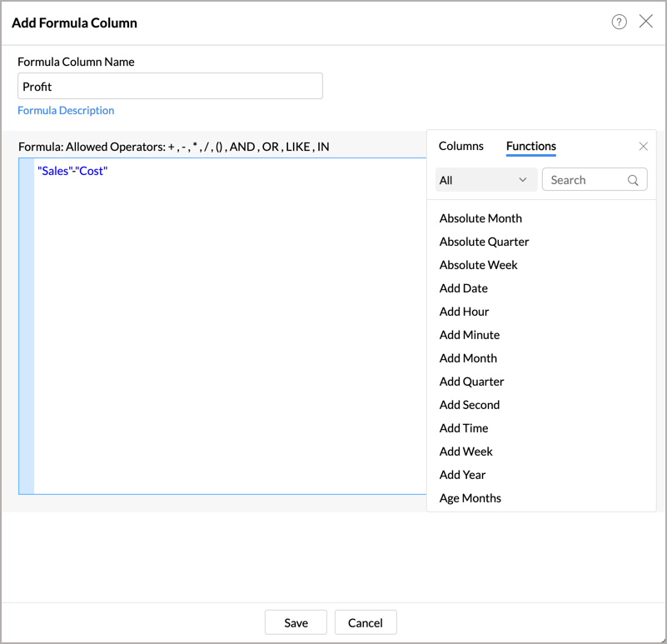This screenshot has width=667, height=644.
Task: Insert the Add Date function
Action: 463,288
